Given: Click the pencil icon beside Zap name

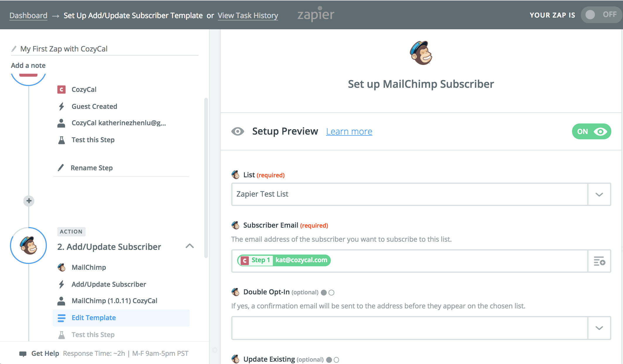Looking at the screenshot, I should tap(14, 49).
